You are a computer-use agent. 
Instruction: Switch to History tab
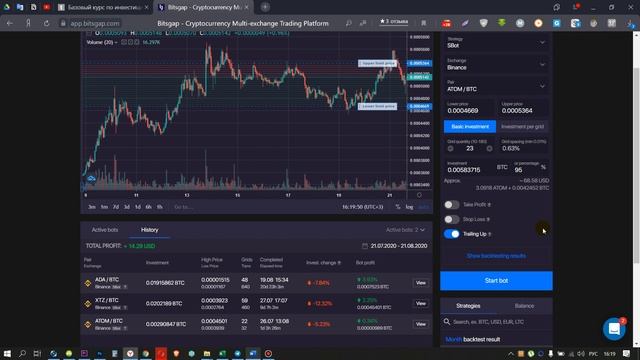tap(149, 230)
